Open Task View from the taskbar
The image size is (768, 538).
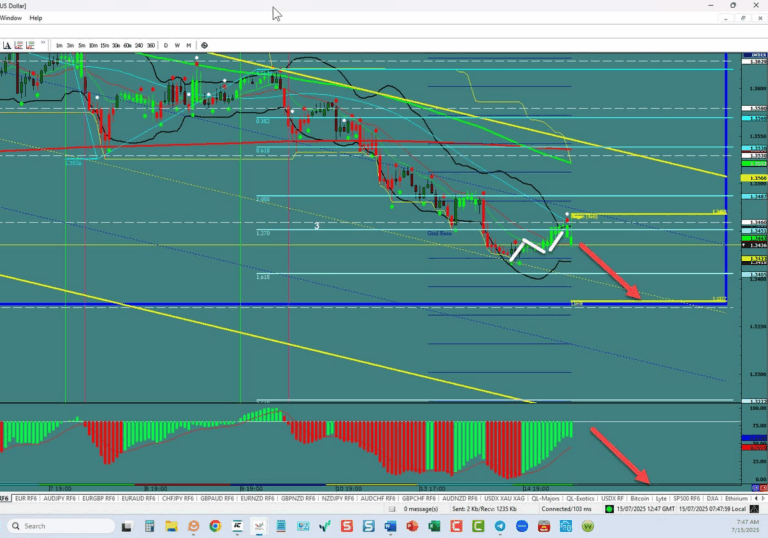click(127, 527)
